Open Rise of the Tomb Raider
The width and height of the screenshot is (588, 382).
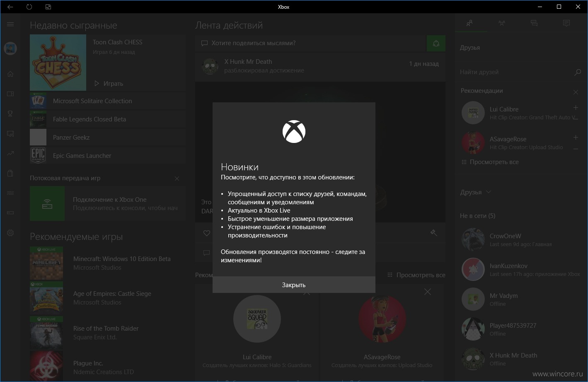(x=108, y=332)
